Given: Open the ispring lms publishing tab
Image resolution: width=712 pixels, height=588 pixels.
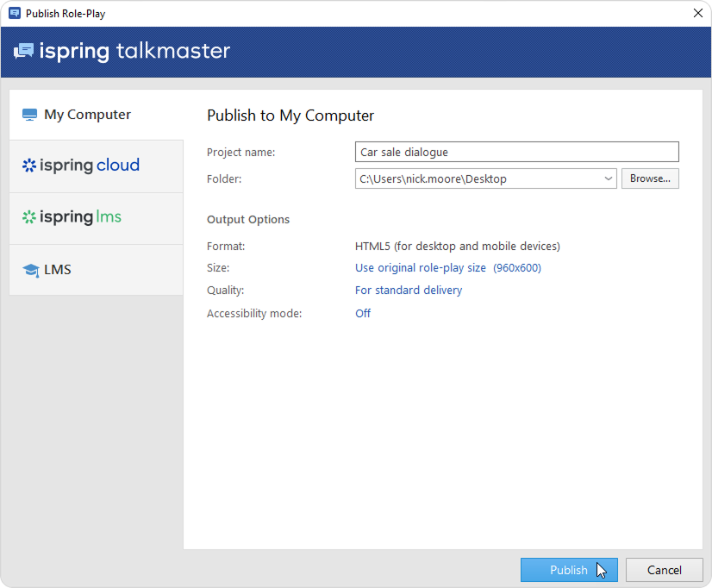Looking at the screenshot, I should pyautogui.click(x=96, y=217).
